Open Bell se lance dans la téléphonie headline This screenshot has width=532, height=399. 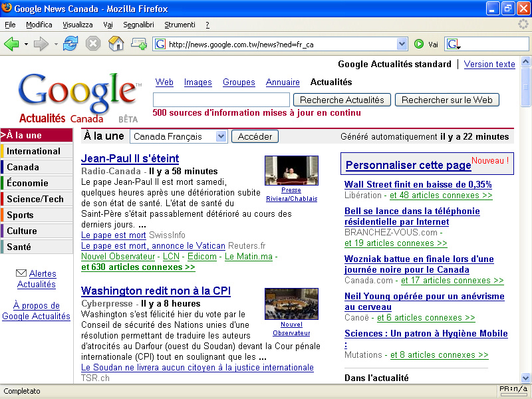[x=412, y=216]
